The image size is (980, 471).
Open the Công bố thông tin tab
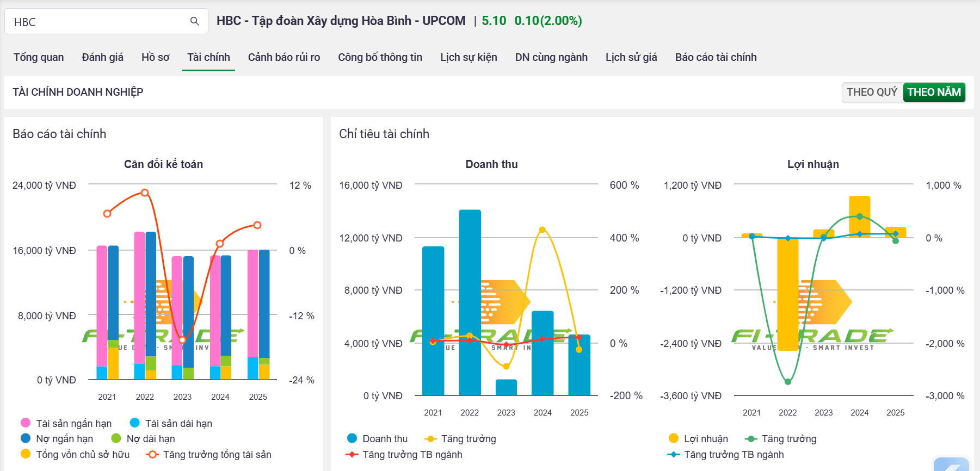[x=380, y=57]
